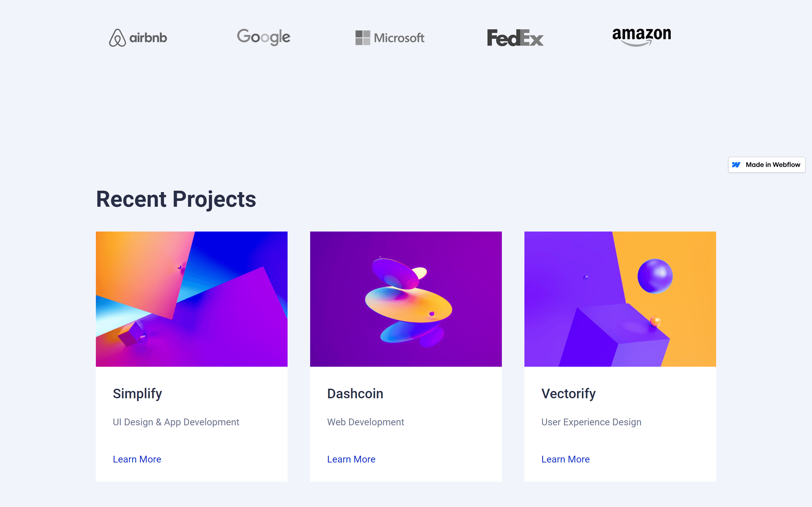
Task: Click the Google logo
Action: pyautogui.click(x=264, y=37)
